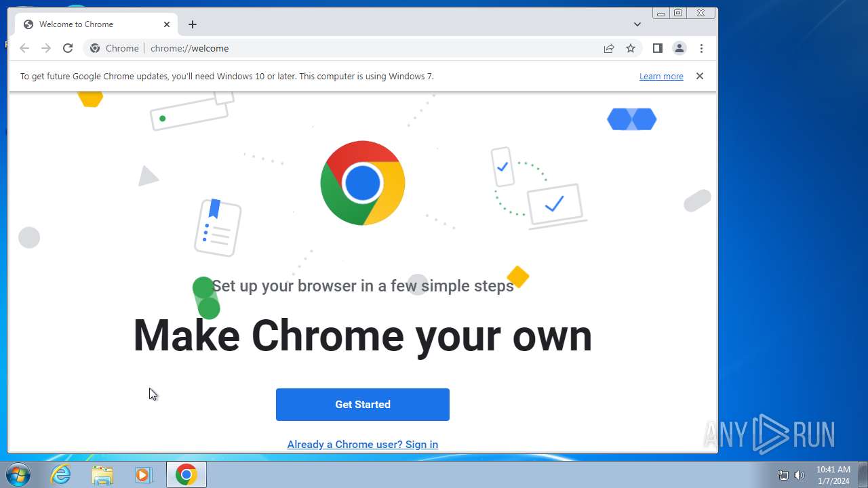Minimize the Chrome window
Image resolution: width=868 pixels, height=488 pixels.
661,13
